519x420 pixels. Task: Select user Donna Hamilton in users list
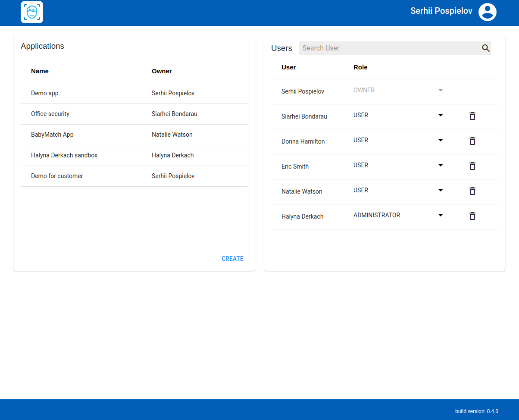click(303, 141)
